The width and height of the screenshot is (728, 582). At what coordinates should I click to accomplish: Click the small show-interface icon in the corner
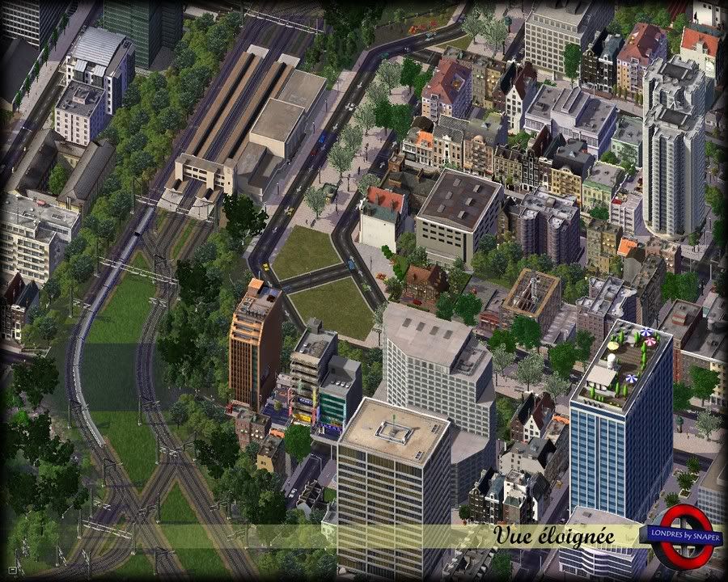11,570
